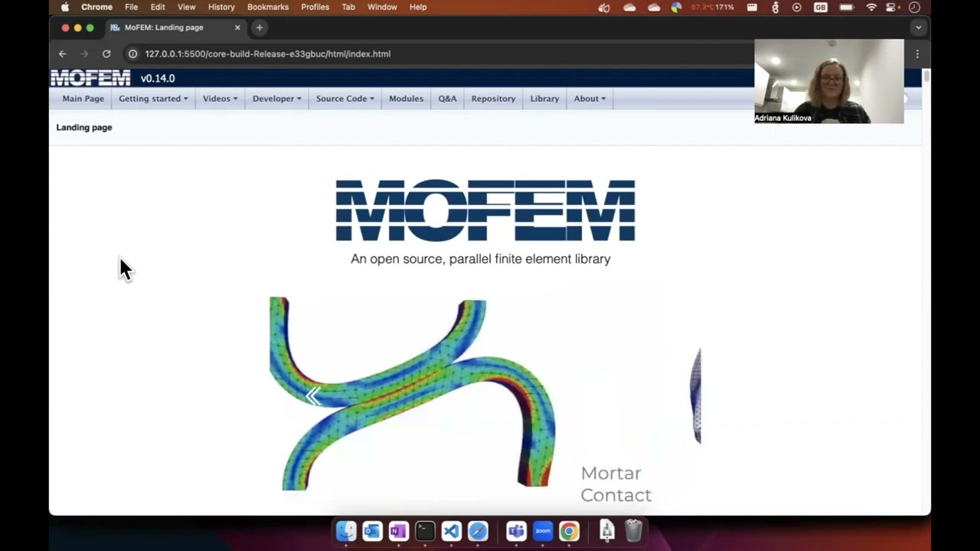Click the v0.14.0 version label

pyautogui.click(x=158, y=78)
